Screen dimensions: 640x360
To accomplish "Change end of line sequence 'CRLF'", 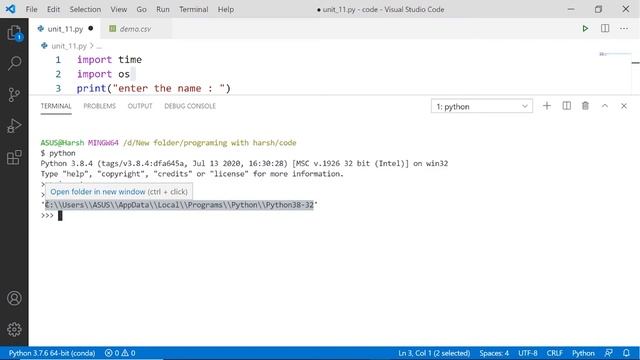I will point(554,353).
